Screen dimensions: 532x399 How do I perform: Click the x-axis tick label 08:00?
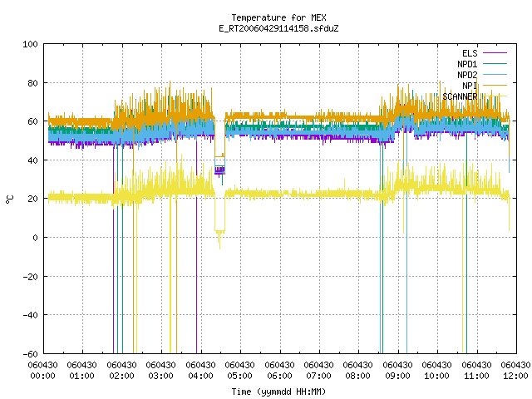(358, 376)
